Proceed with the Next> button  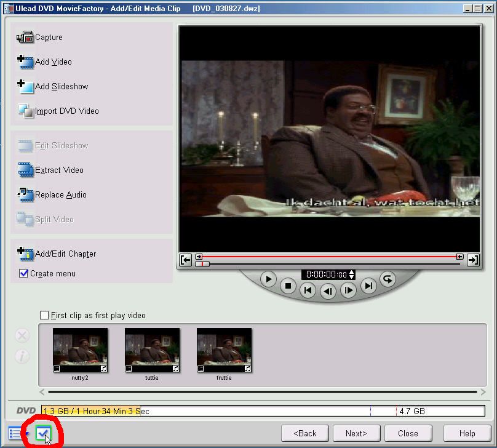tap(357, 433)
